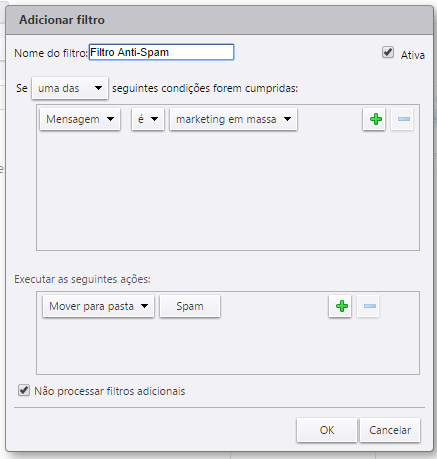Screen dimensions: 437x459
Task: Click the 'Adicionar filtro' dialog title bar
Action: 219,20
